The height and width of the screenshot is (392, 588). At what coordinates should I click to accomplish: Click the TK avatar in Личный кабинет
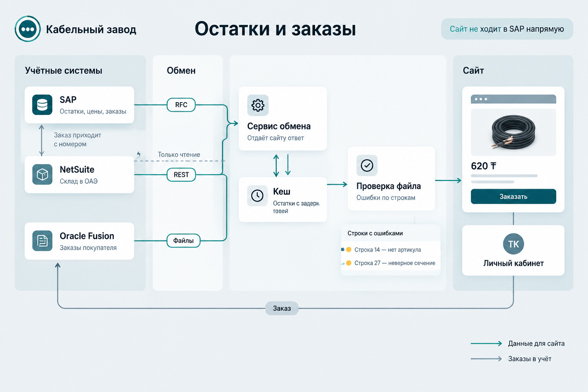point(513,244)
